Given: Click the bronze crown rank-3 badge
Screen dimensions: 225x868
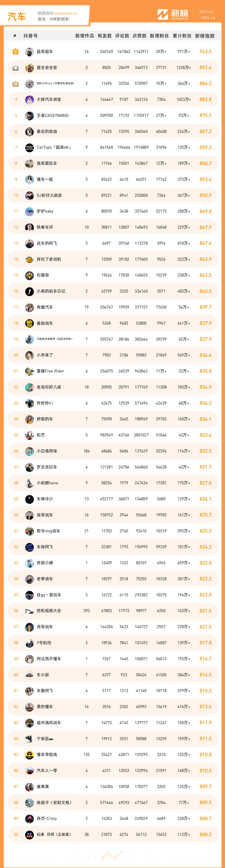Looking at the screenshot, I should 15,84.
